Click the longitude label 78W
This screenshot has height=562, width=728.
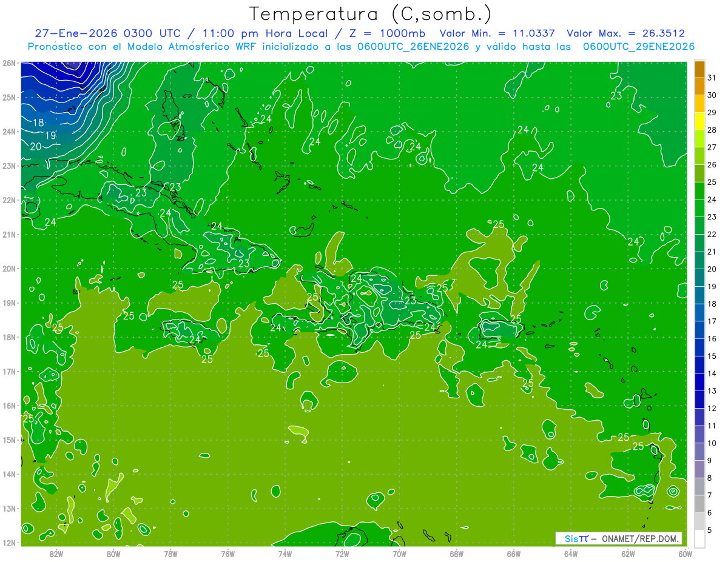(170, 554)
